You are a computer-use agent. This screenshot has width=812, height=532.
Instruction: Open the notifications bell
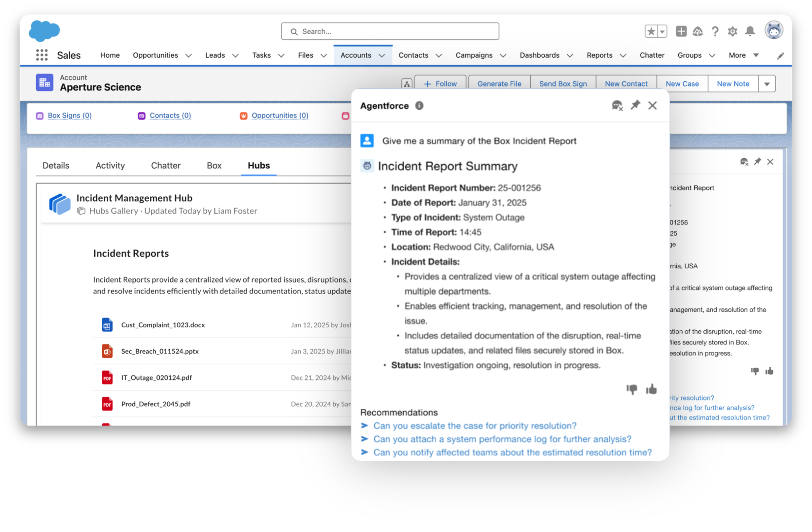[x=750, y=31]
